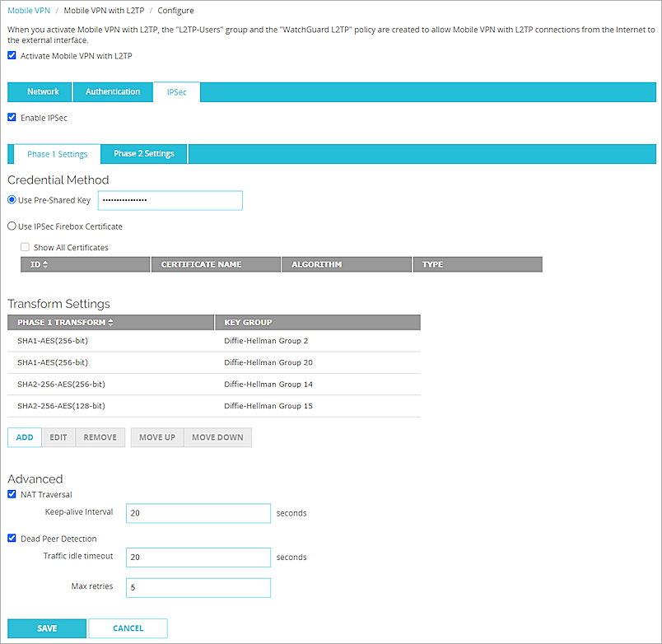Screen dimensions: 662x644
Task: Select the Phase 1 Settings tab
Action: [x=56, y=153]
